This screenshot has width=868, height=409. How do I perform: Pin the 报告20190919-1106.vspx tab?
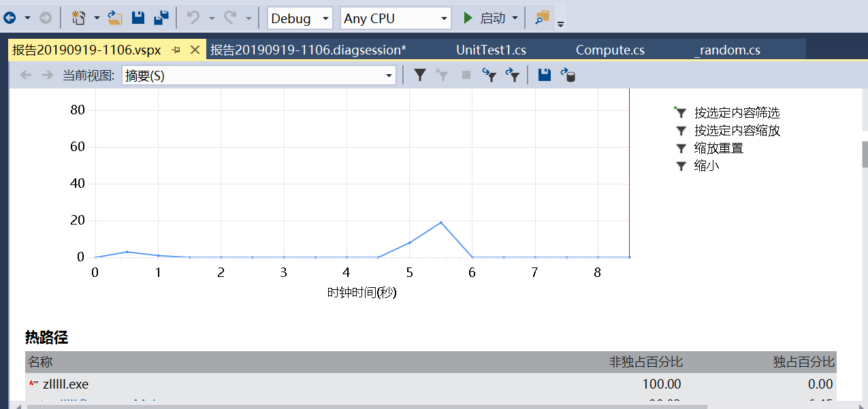176,50
